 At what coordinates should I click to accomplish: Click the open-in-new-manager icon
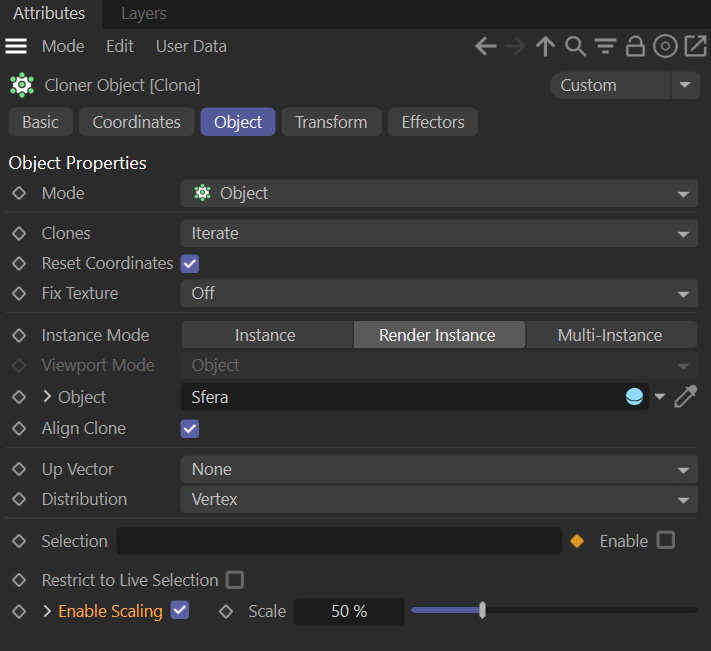coord(694,46)
